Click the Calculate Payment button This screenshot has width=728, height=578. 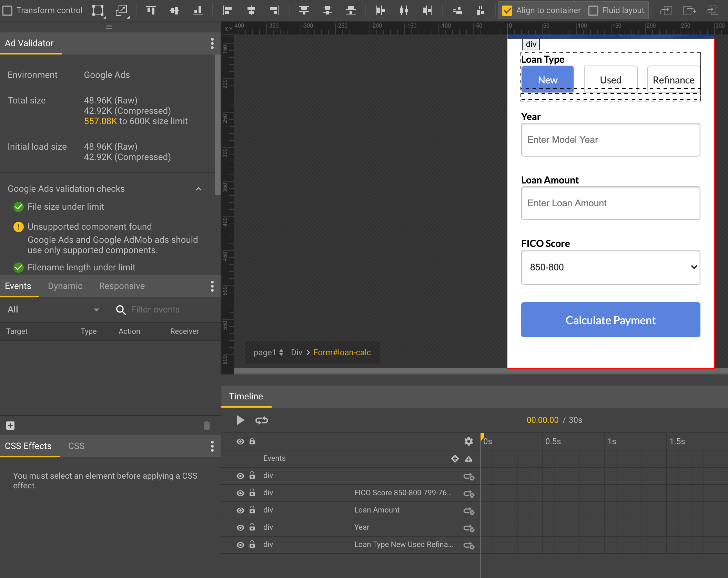tap(610, 320)
